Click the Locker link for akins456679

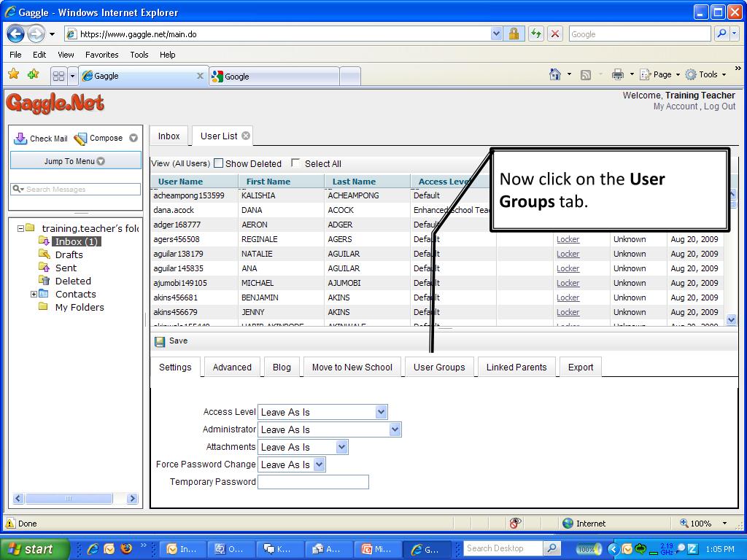point(568,312)
